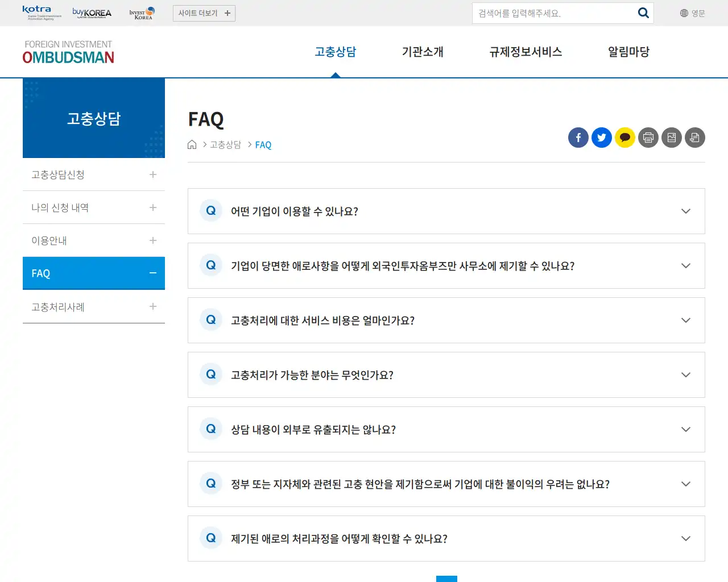Screen dimensions: 728x582
Task: Run a search with the magnifier icon
Action: click(x=643, y=13)
